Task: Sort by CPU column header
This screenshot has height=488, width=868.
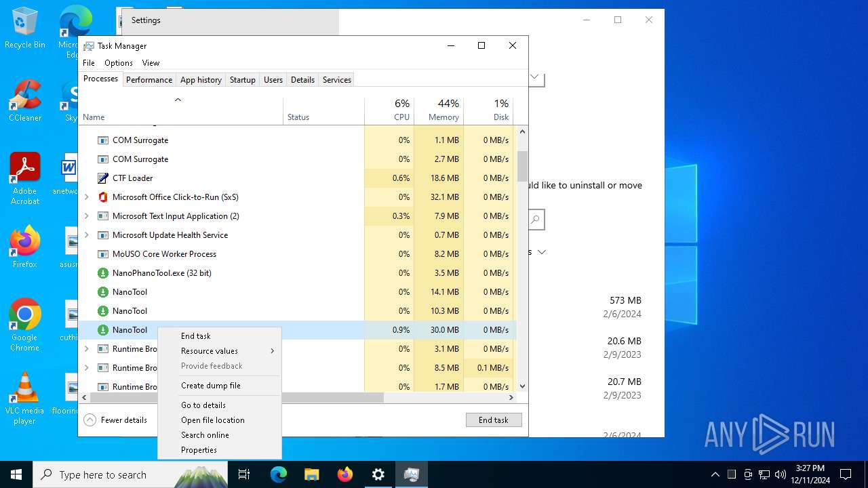Action: tap(389, 111)
